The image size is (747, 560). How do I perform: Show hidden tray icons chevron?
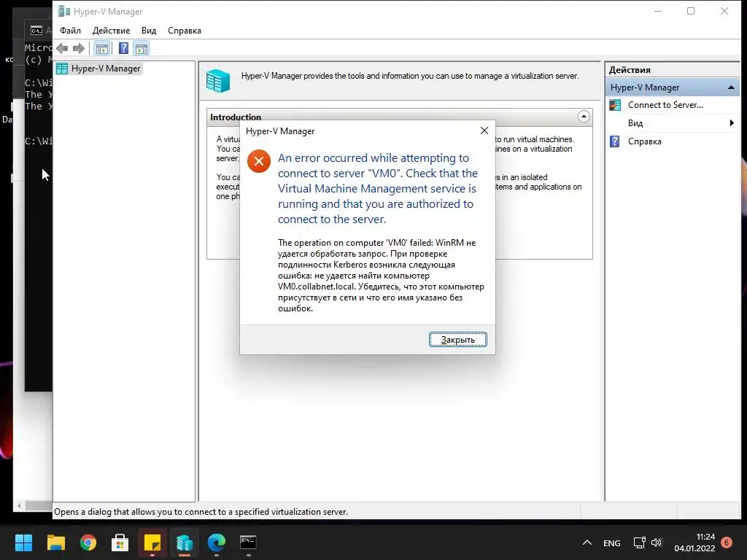pyautogui.click(x=587, y=542)
